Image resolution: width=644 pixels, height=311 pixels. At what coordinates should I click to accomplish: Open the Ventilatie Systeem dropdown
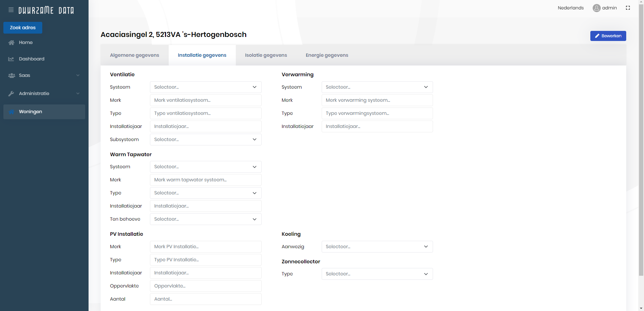tap(205, 87)
